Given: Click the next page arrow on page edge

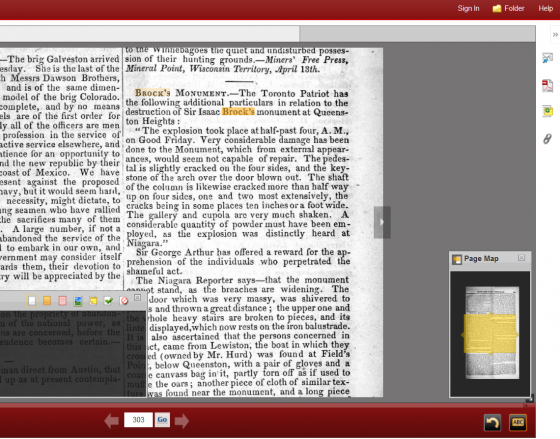Looking at the screenshot, I should (382, 222).
